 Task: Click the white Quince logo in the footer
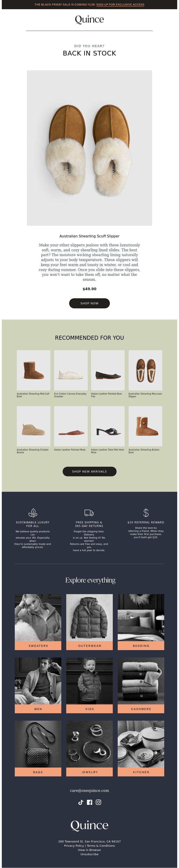89,825
